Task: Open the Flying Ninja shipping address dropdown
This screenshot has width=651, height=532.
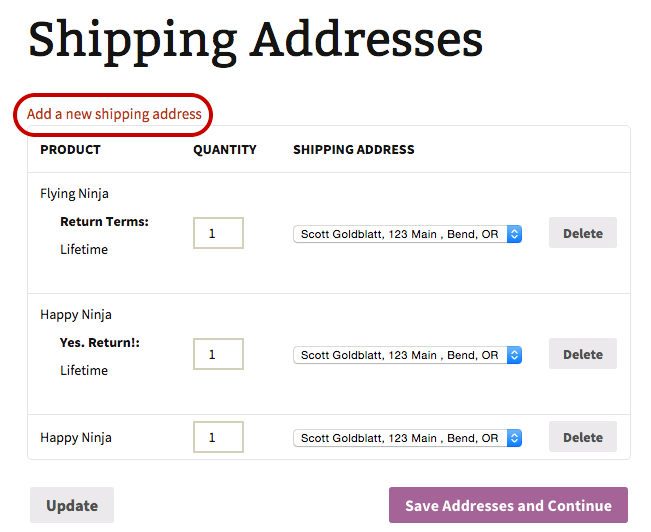Action: (x=407, y=234)
